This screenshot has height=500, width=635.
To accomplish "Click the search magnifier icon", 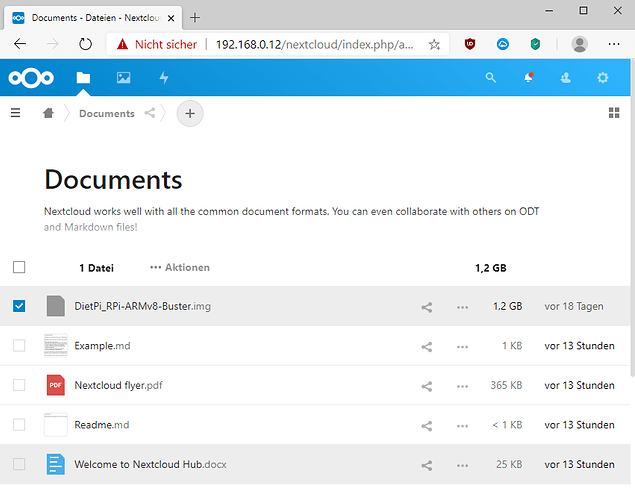I will click(x=490, y=77).
